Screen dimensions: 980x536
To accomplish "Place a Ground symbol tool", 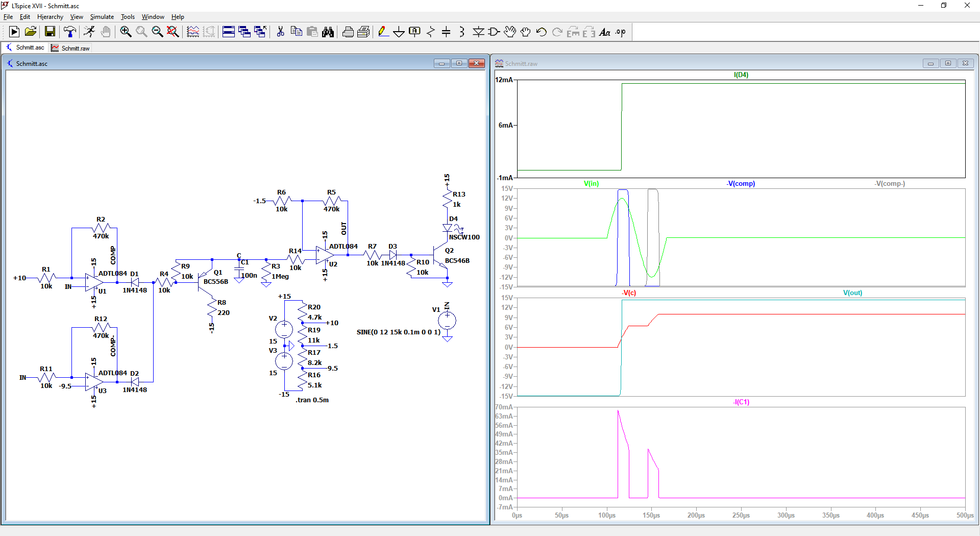I will point(399,32).
